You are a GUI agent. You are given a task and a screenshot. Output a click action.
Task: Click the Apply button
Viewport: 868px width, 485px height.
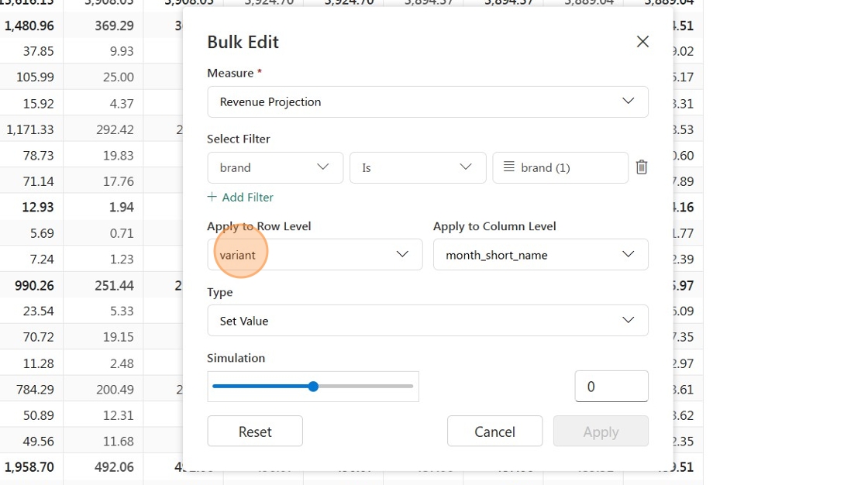601,432
